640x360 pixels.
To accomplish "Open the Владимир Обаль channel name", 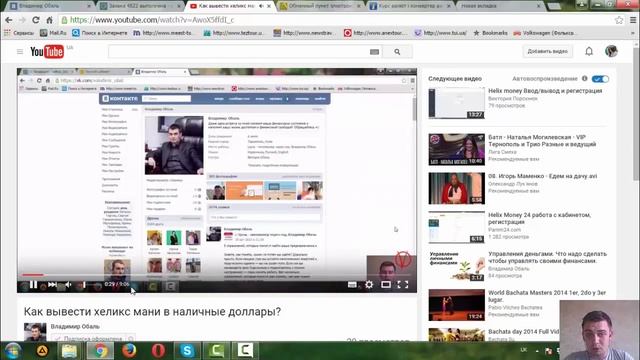I will point(75,327).
